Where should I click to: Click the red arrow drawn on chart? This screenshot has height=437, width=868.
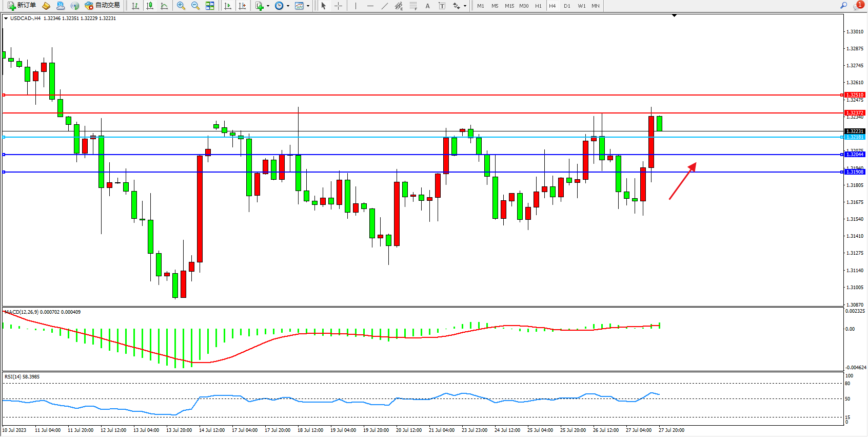[x=682, y=181]
